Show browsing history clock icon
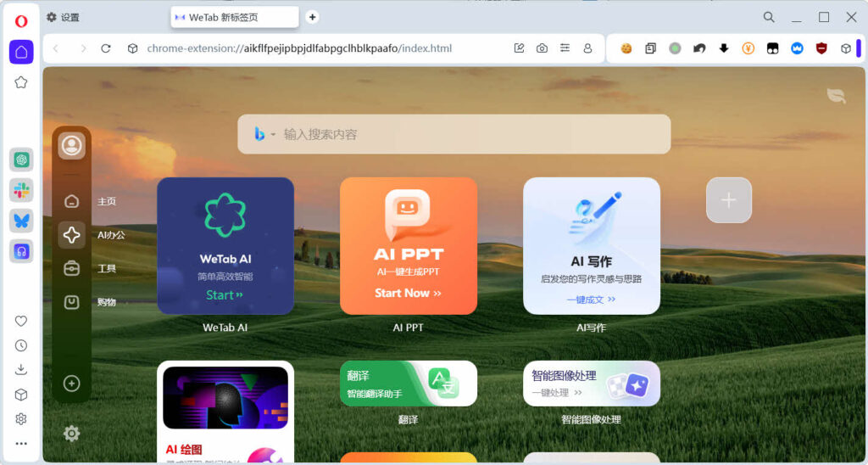 (x=21, y=345)
